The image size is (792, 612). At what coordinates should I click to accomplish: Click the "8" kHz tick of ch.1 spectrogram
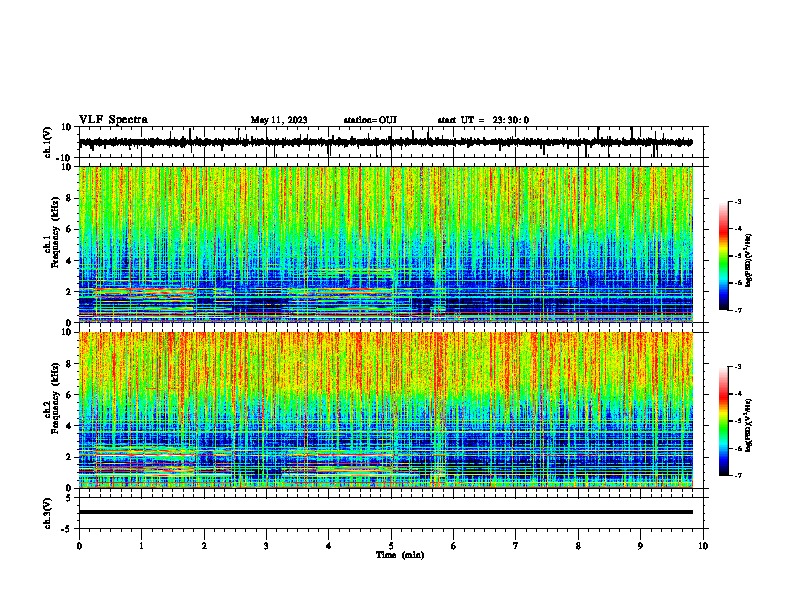pyautogui.click(x=69, y=198)
